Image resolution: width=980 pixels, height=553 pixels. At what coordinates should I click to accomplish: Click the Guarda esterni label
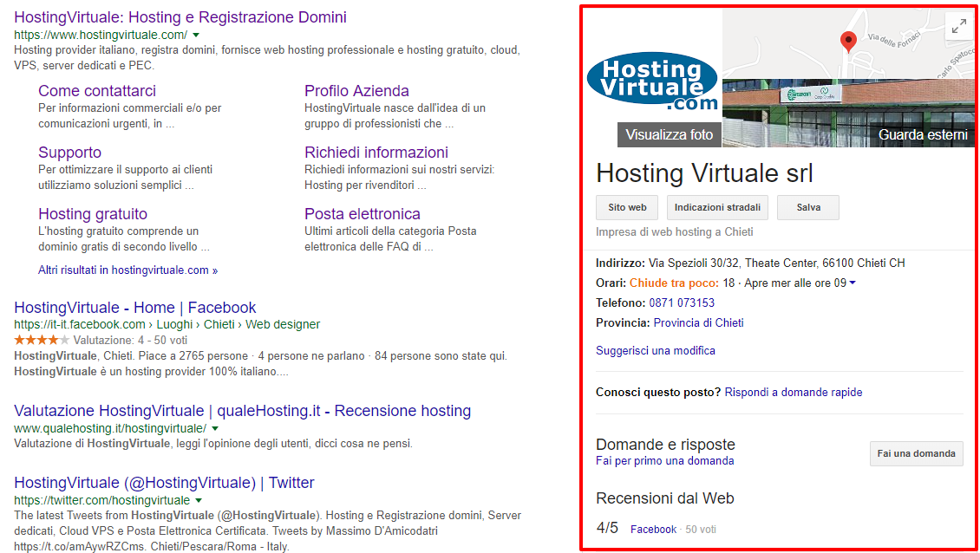[923, 135]
